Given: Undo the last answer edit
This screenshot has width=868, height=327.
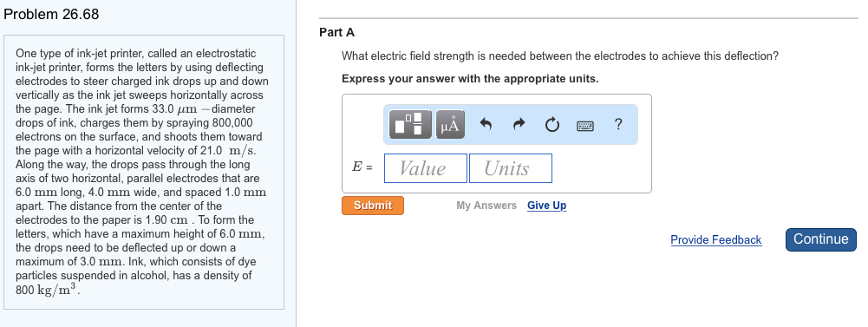Looking at the screenshot, I should click(x=486, y=125).
